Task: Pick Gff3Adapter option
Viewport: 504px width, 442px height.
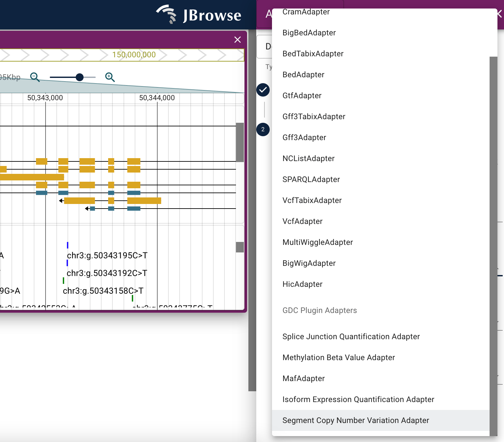Action: (x=381, y=138)
